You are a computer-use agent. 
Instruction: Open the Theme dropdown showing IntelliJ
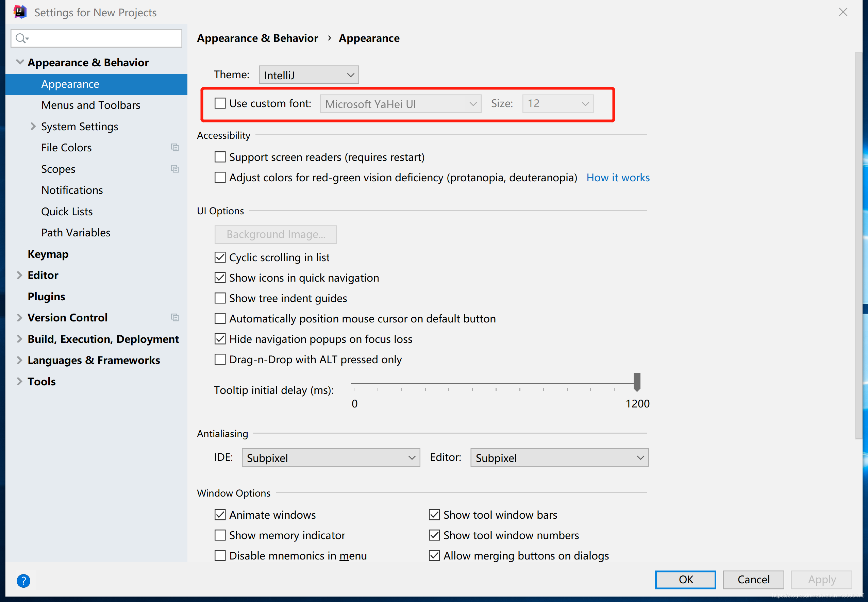tap(308, 75)
